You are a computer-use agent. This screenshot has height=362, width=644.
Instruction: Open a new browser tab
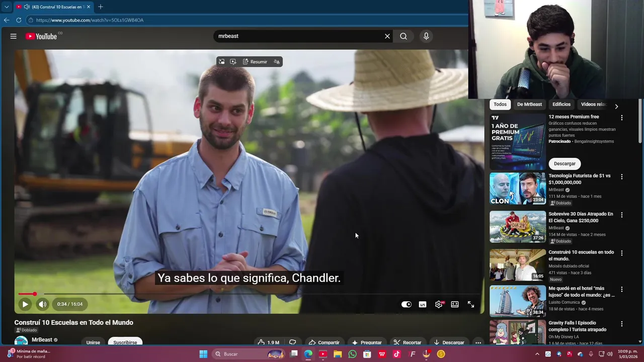click(x=101, y=7)
